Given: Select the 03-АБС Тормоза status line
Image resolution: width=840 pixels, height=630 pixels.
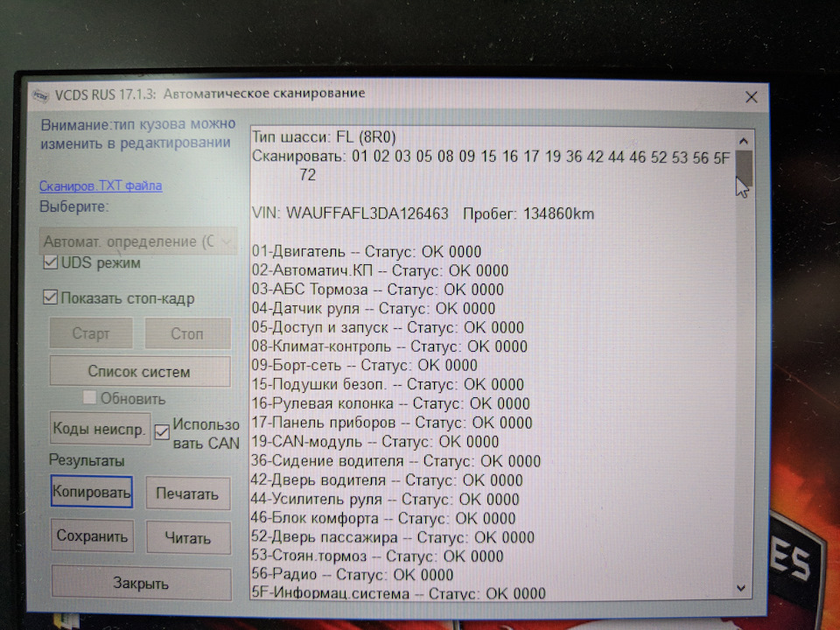Looking at the screenshot, I should click(x=378, y=290).
